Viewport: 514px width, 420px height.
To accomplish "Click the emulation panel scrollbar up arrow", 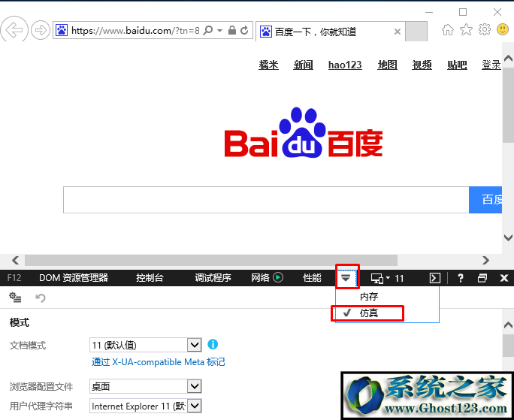I will pyautogui.click(x=508, y=325).
